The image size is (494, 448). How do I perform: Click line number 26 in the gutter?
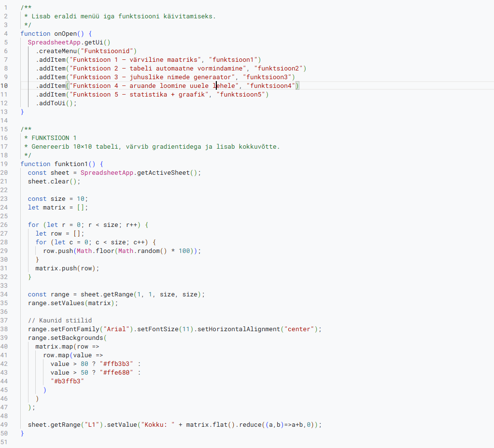click(x=5, y=224)
